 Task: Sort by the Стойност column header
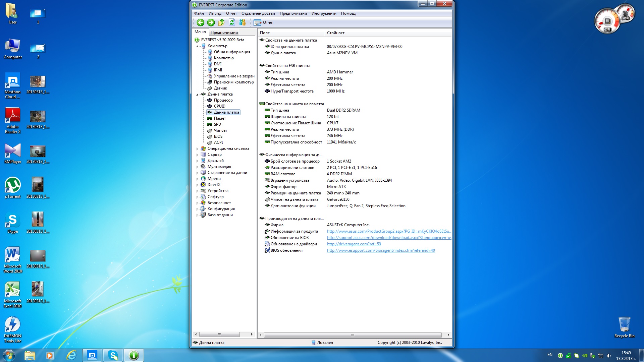click(336, 33)
